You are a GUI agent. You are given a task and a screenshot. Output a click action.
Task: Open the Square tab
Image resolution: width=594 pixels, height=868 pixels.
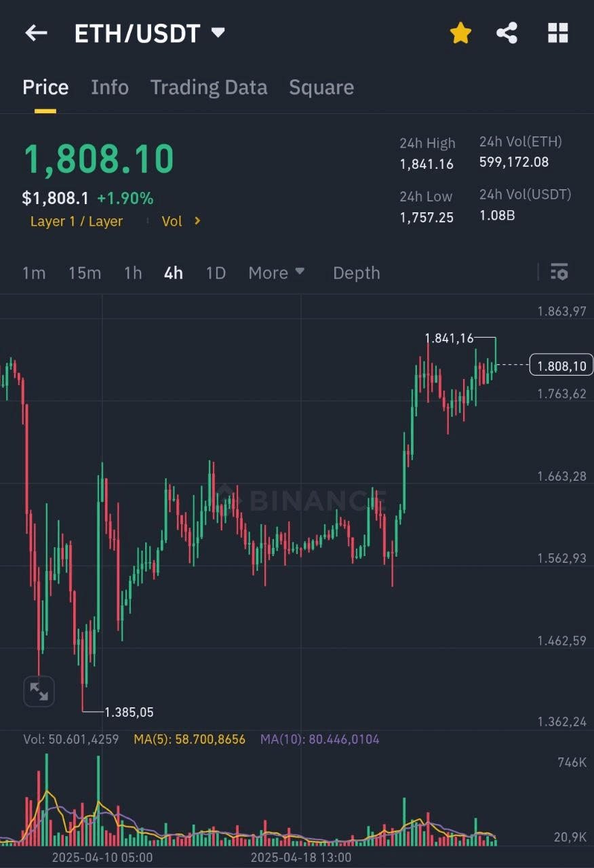click(x=321, y=87)
